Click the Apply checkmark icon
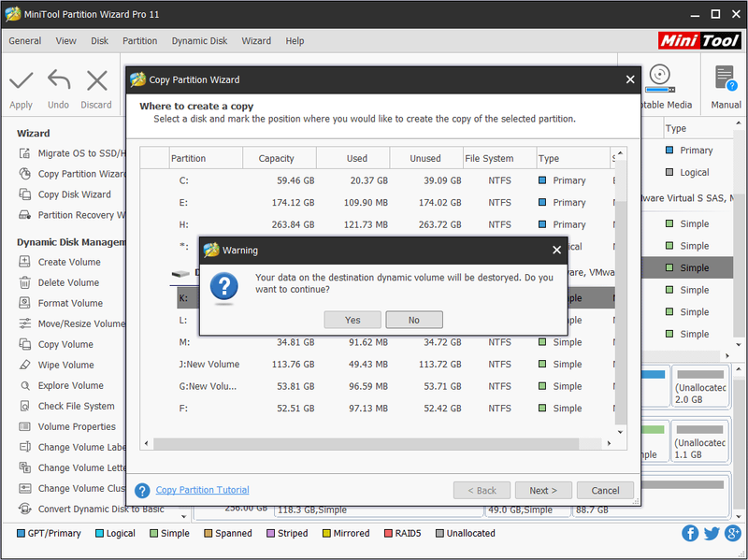748x560 pixels. tap(21, 80)
